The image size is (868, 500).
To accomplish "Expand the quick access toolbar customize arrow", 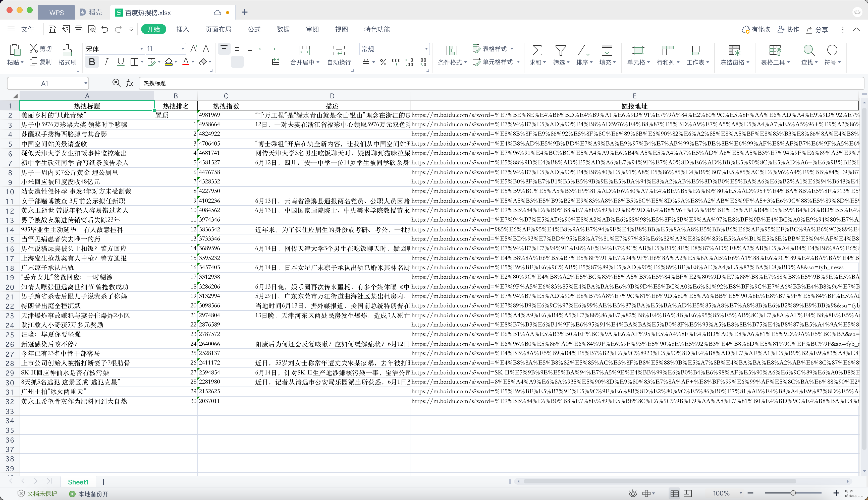I will point(131,29).
